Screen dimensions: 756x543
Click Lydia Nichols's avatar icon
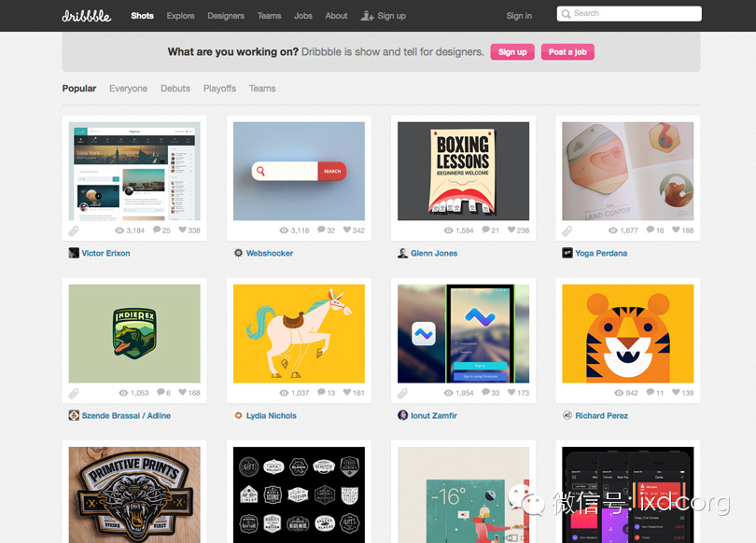(238, 415)
